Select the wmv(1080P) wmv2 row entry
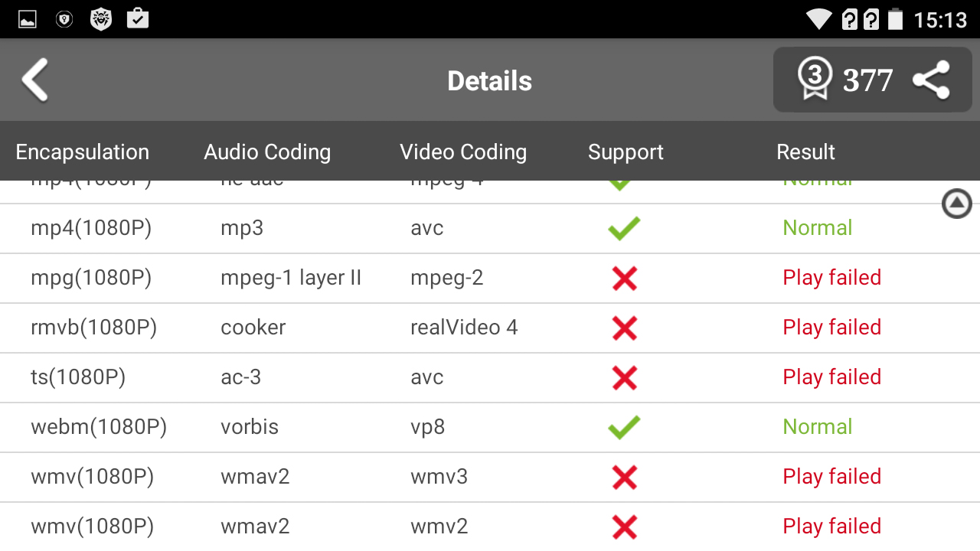Image resolution: width=980 pixels, height=551 pixels. [92, 527]
